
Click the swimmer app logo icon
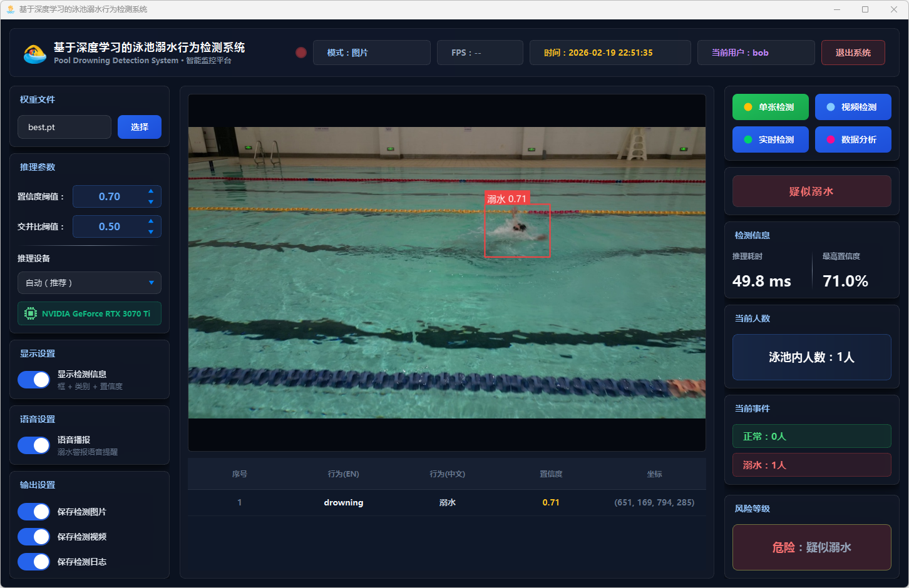point(34,53)
